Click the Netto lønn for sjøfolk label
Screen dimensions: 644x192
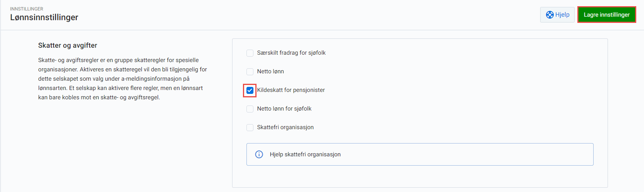tap(284, 109)
